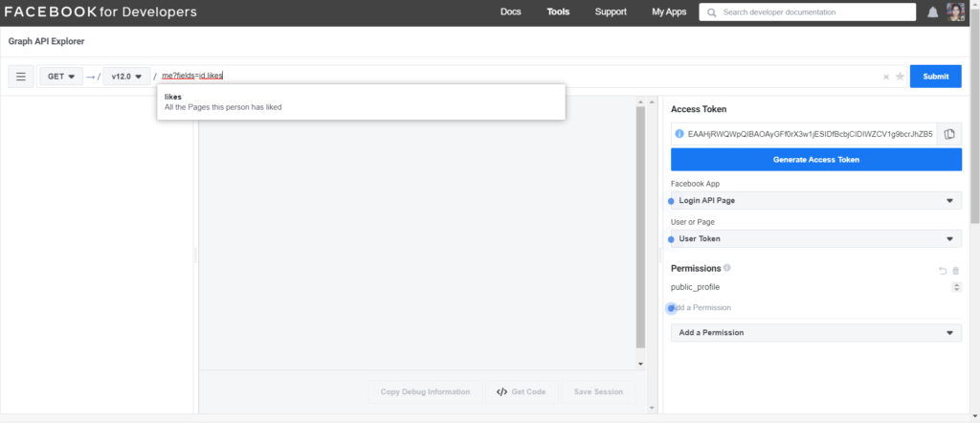980x423 pixels.
Task: Clear the query with the x icon
Action: pos(885,77)
